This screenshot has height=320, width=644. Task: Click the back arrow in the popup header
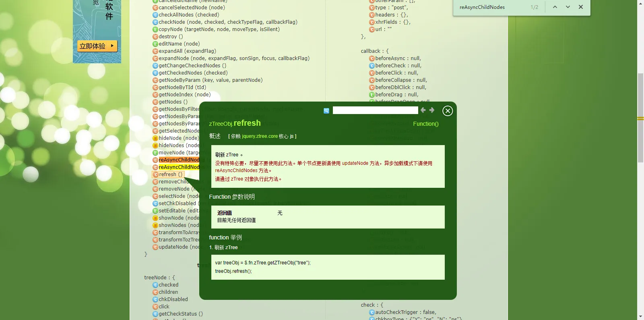tap(423, 110)
